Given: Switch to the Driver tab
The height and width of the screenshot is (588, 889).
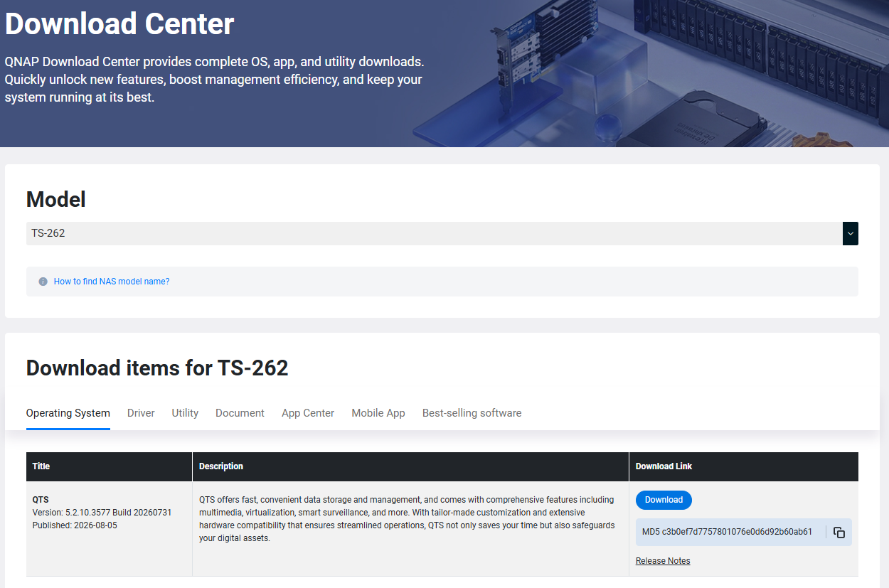Looking at the screenshot, I should point(141,413).
